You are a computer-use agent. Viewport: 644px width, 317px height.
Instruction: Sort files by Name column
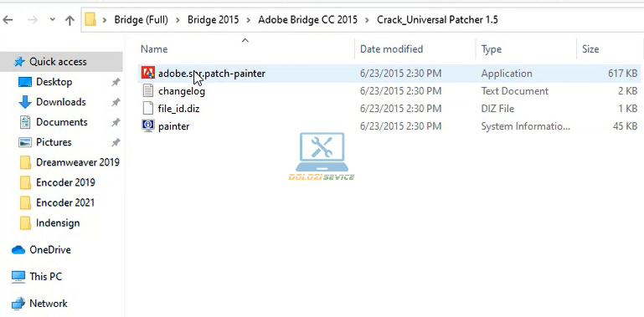[154, 49]
